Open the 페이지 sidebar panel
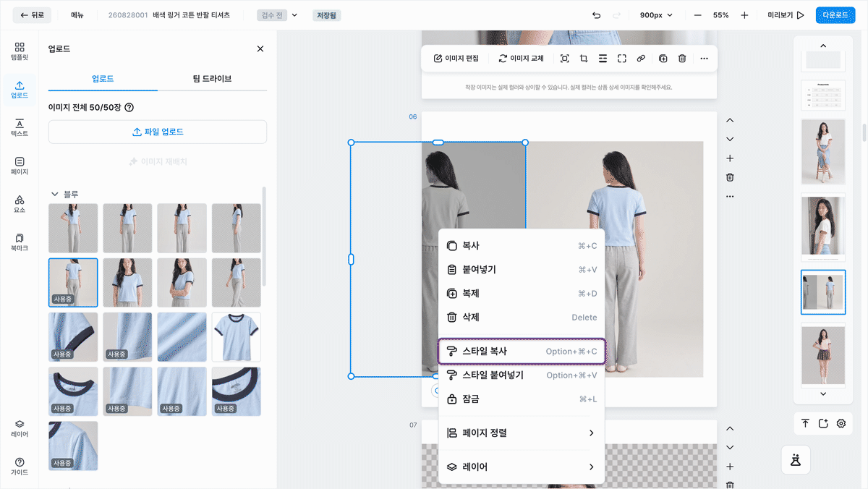 20,166
